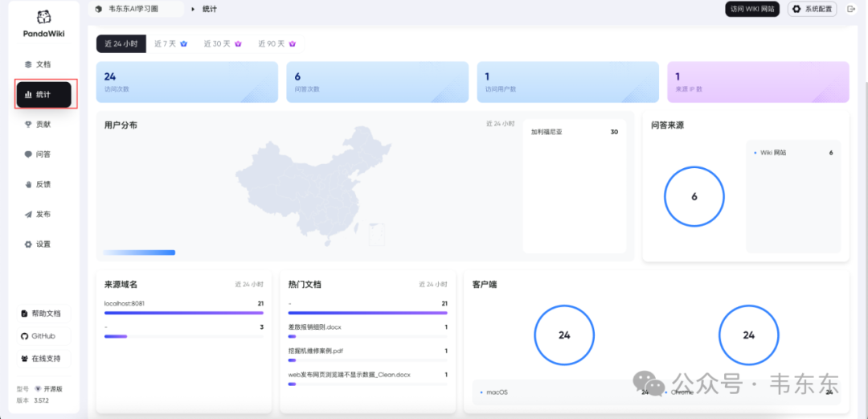This screenshot has width=868, height=419.
Task: Click the 来源 IP 数 card
Action: [x=758, y=82]
